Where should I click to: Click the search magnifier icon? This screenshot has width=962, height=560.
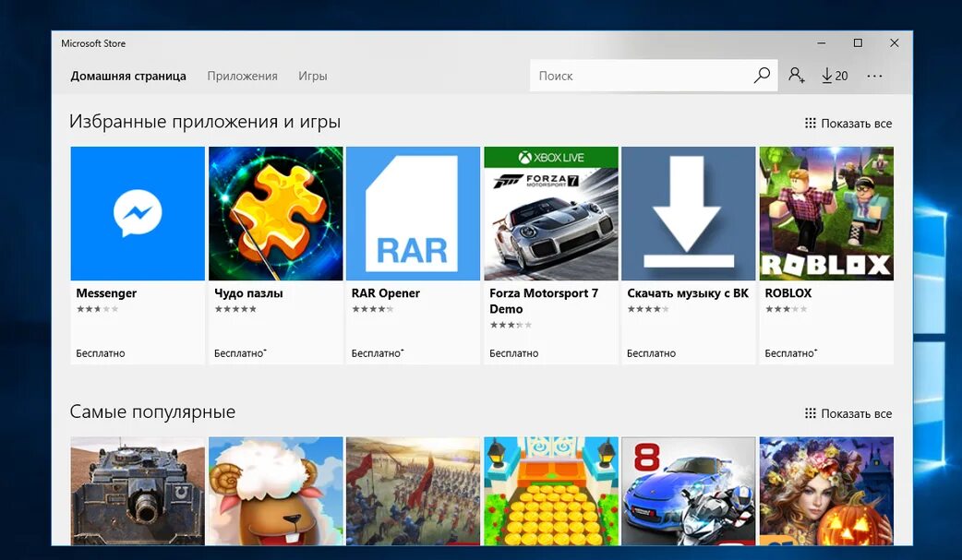pyautogui.click(x=762, y=76)
